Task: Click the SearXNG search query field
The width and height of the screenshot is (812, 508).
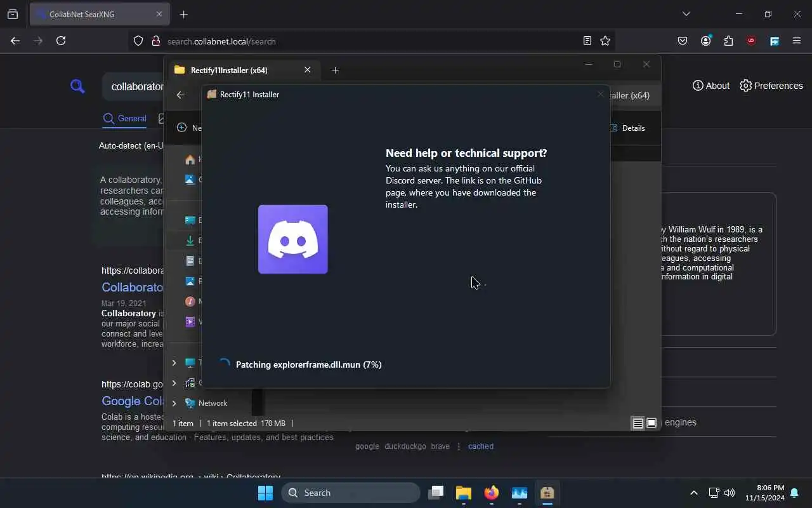Action: 133,86
